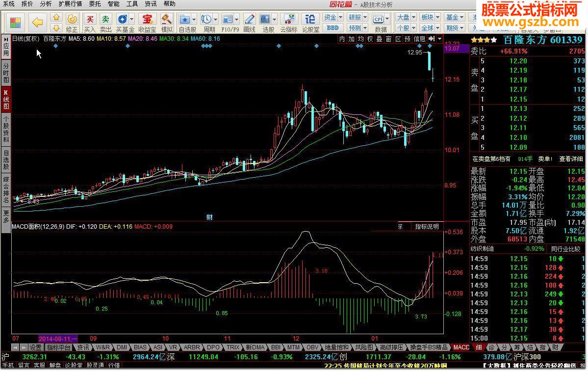Image resolution: width=588 pixels, height=371 pixels.
Task: Open the 综合排名 sidebar view
Action: point(6,190)
